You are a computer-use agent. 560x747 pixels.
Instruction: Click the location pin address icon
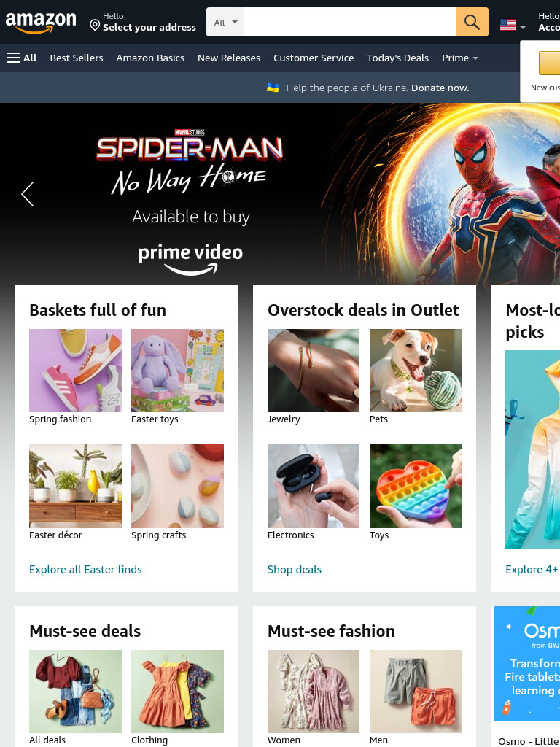pos(95,26)
